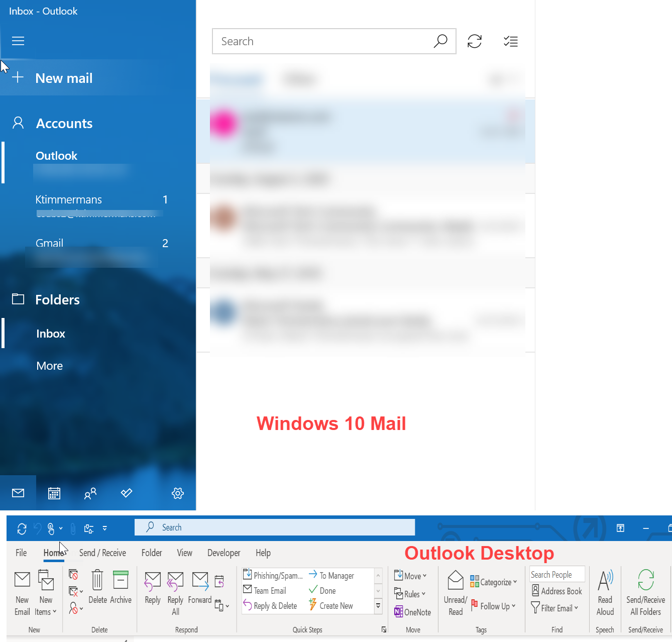Screen dimensions: 672x642
Task: Open the Junk dropdown
Action: point(76,608)
